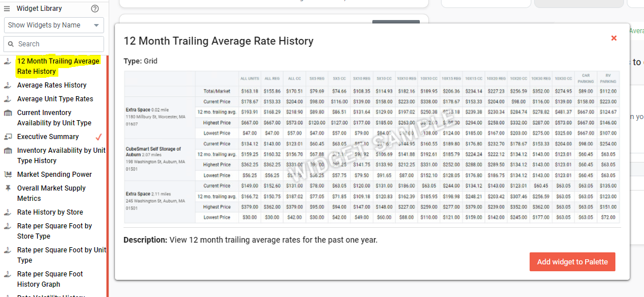Select the Average Unit Type Rates widget
Viewport: 644px width, 297px height.
point(55,99)
